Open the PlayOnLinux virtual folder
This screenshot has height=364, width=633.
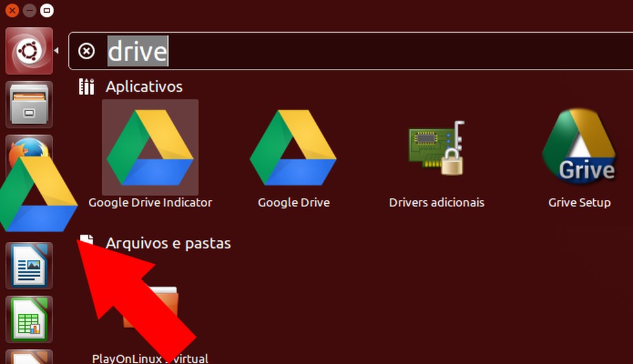[x=150, y=308]
